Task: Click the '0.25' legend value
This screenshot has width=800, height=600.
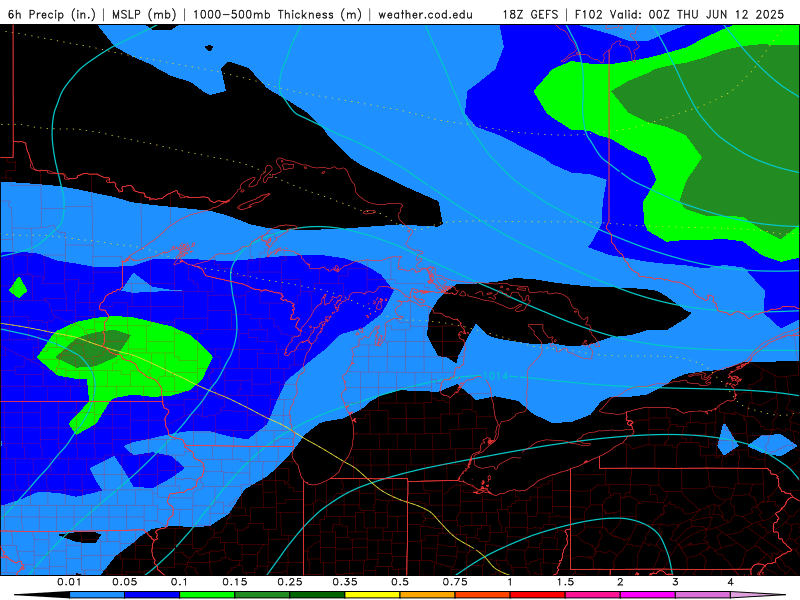Action: (290, 582)
